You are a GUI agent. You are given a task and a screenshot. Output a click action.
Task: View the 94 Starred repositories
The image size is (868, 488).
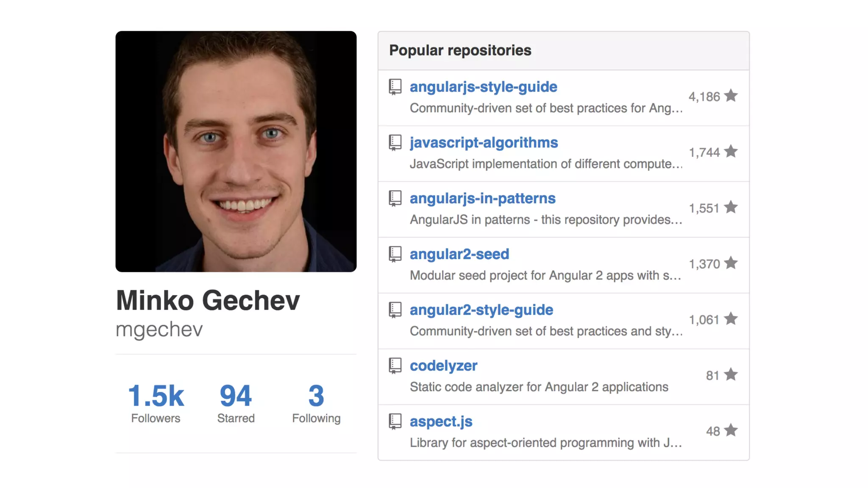[x=236, y=402]
